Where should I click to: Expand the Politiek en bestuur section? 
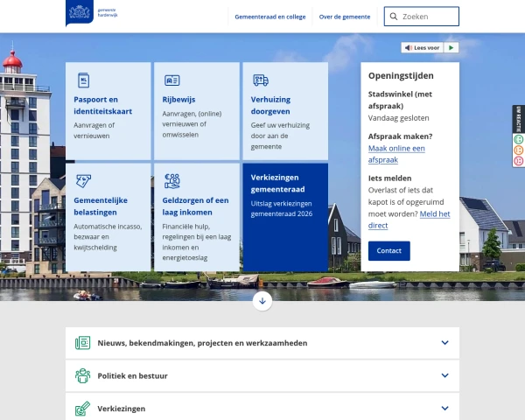tap(262, 375)
